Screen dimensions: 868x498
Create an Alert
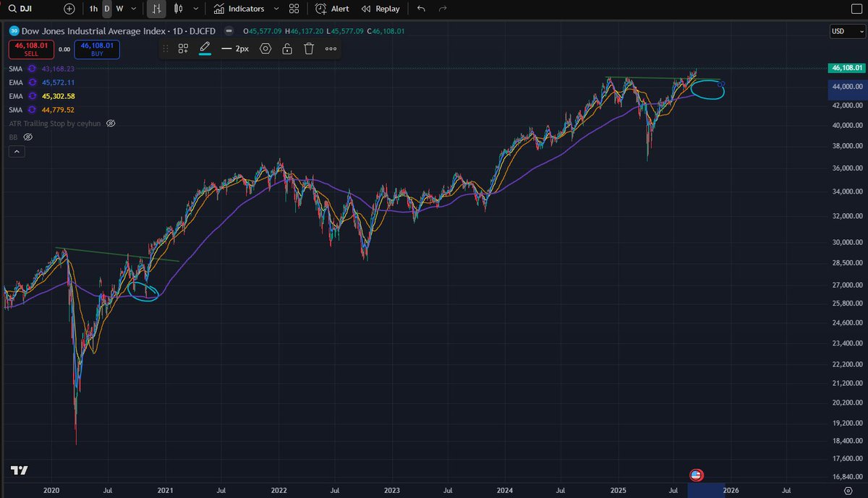[x=333, y=9]
